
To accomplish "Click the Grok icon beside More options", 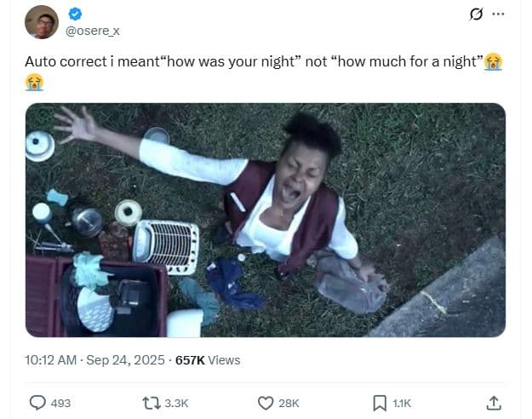I will pos(478,14).
